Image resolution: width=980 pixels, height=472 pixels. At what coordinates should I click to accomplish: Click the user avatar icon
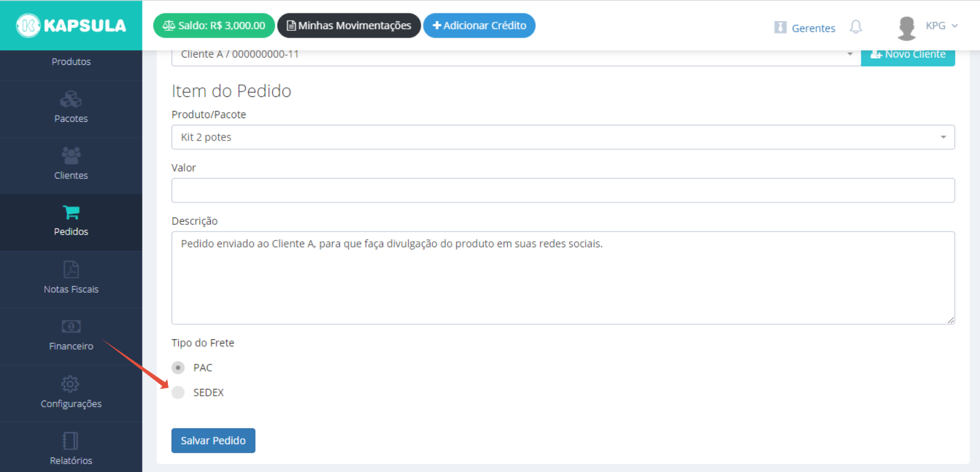click(907, 27)
